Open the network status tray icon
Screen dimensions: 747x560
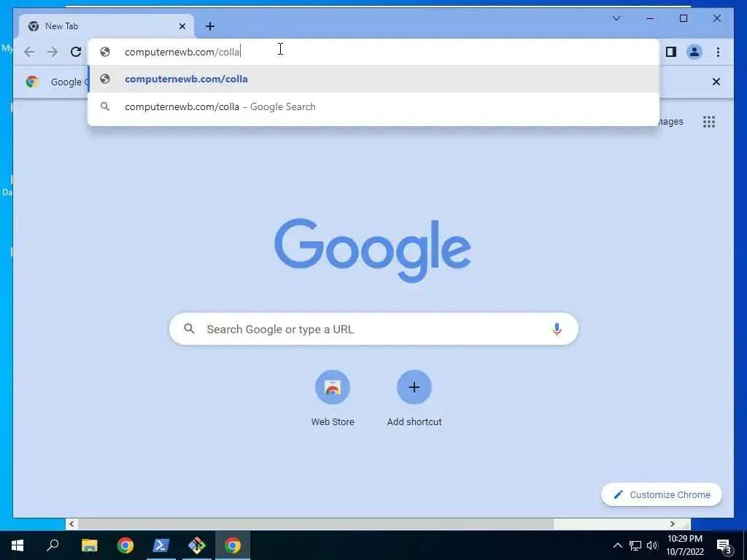(635, 545)
